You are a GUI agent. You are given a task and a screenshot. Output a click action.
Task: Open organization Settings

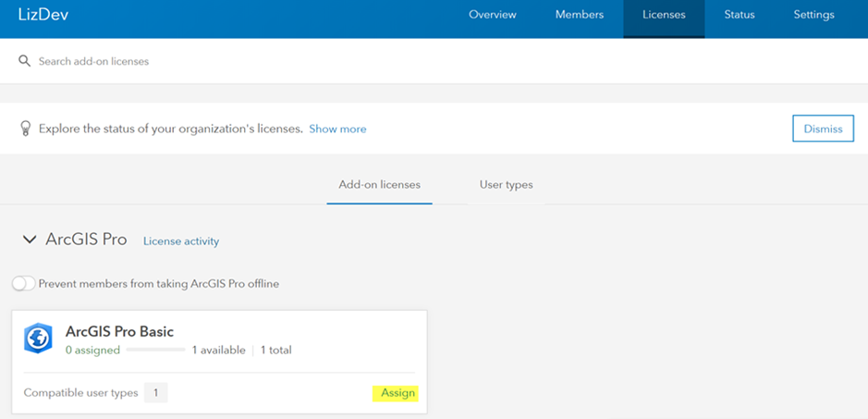(x=813, y=15)
